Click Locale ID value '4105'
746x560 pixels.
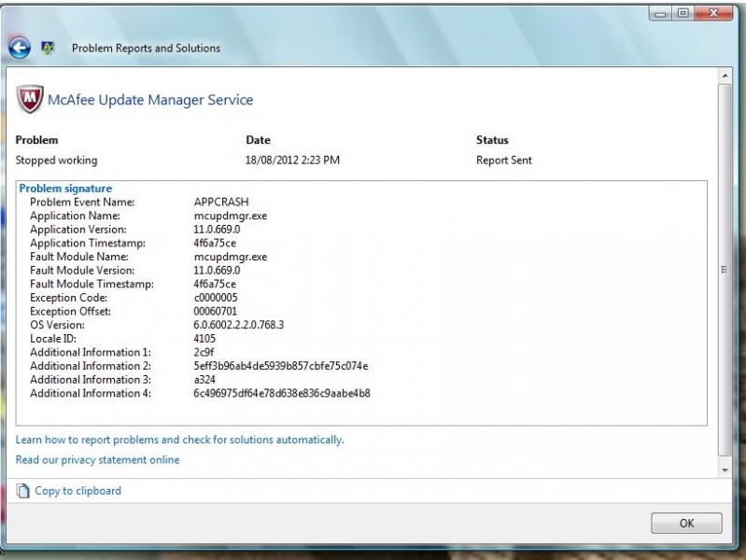click(204, 339)
